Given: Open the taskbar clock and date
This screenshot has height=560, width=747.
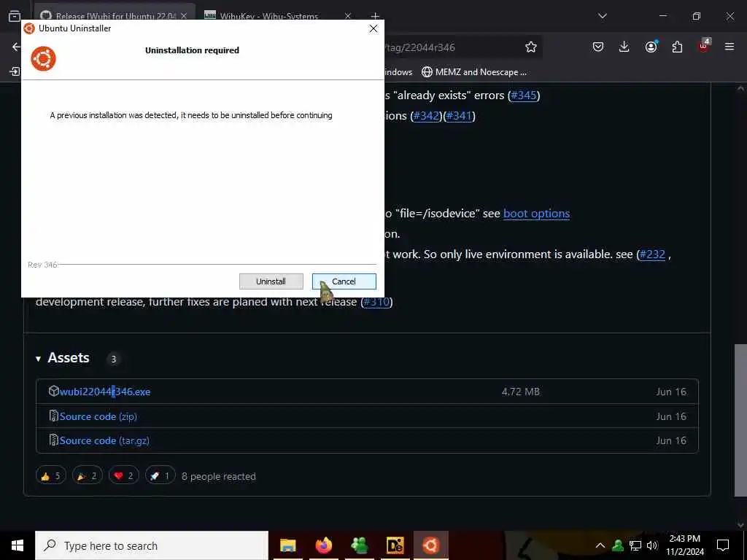Looking at the screenshot, I should tap(684, 545).
